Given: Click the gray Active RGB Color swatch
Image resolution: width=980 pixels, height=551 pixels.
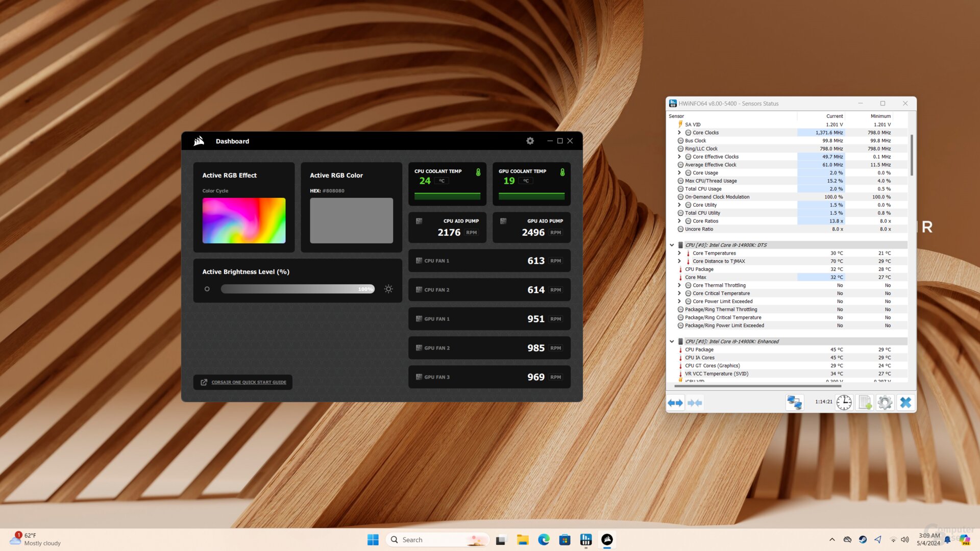Looking at the screenshot, I should tap(352, 220).
